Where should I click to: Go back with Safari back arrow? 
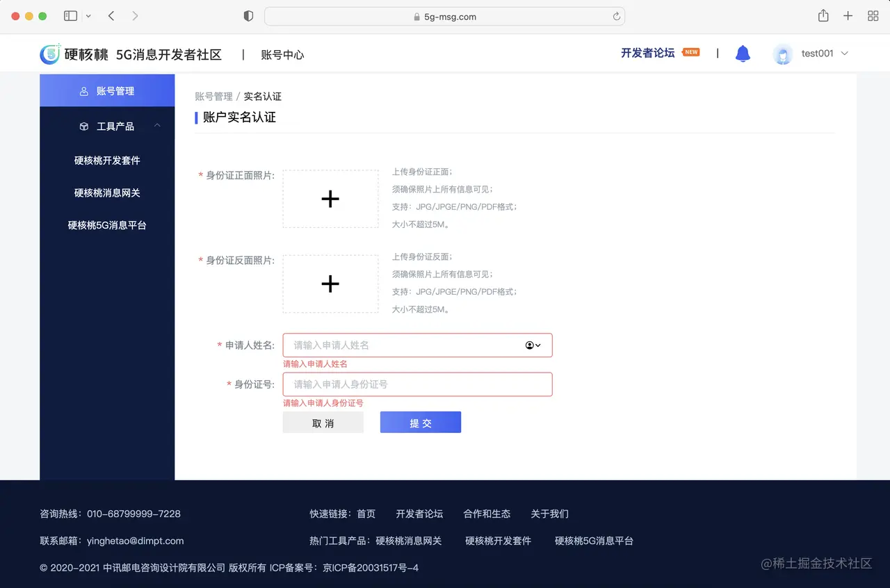pos(111,16)
